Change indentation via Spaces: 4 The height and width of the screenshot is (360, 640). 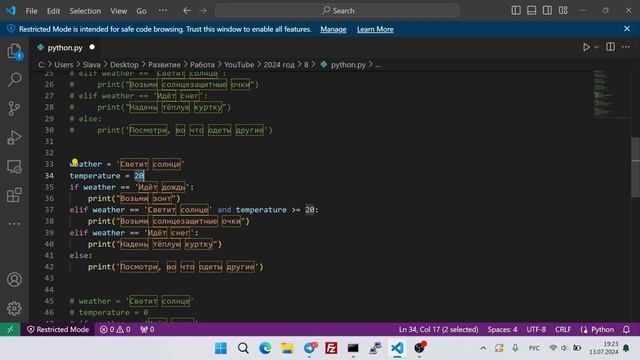tap(502, 329)
